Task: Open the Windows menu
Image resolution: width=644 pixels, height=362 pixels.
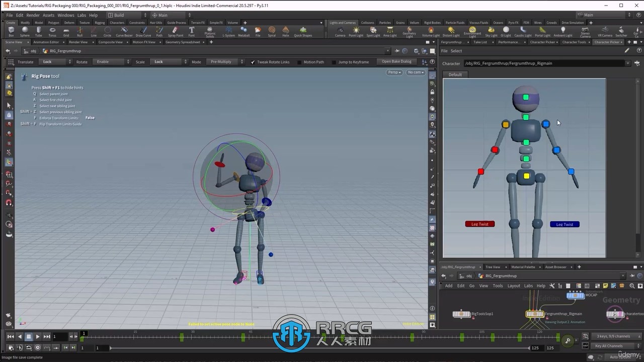Action: click(65, 15)
